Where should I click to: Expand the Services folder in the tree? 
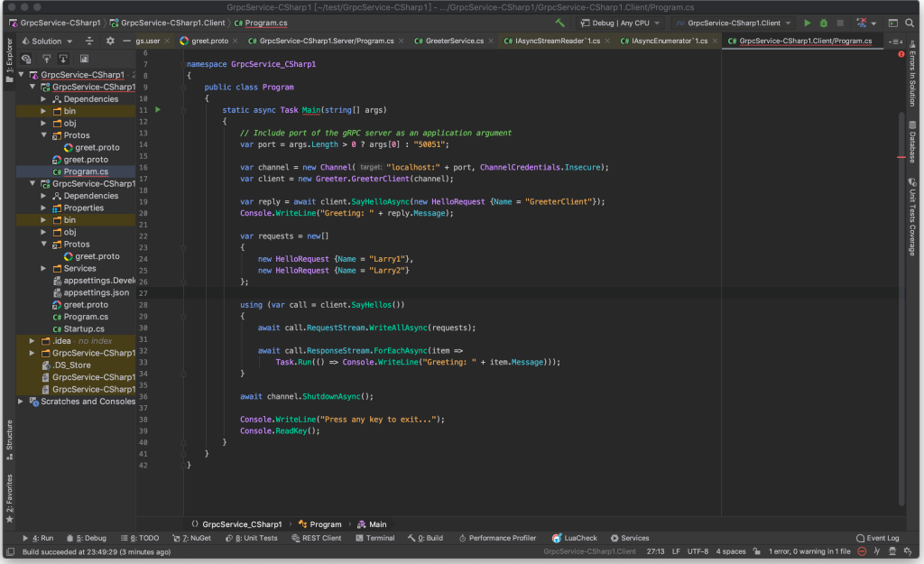43,268
